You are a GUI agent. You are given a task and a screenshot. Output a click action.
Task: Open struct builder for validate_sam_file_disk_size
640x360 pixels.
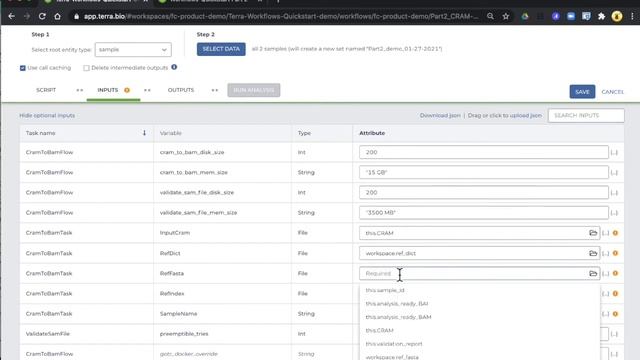614,192
